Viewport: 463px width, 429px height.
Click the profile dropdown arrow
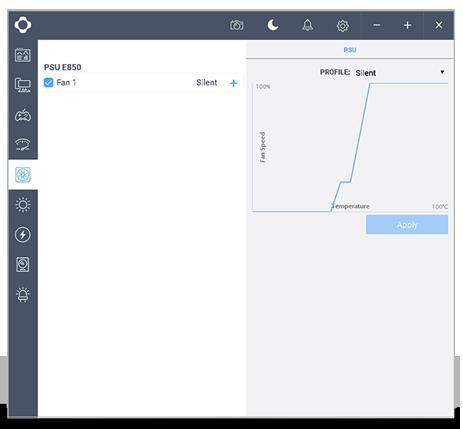point(442,72)
